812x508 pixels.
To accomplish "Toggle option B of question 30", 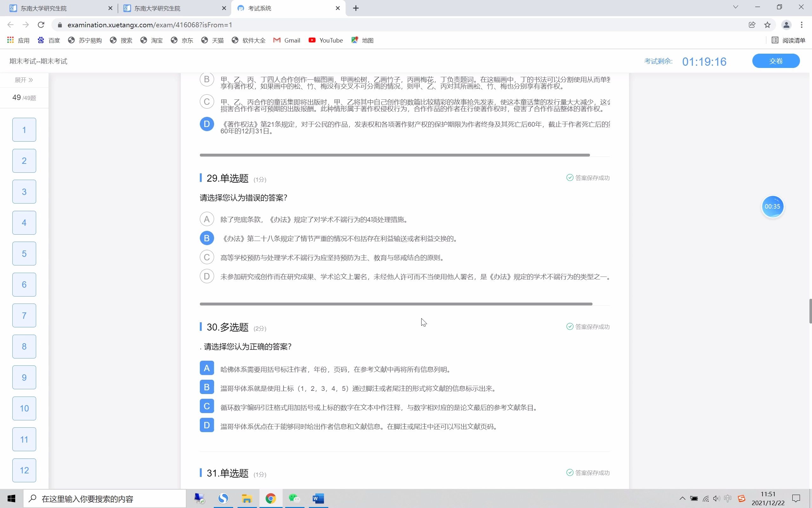I will [x=207, y=387].
